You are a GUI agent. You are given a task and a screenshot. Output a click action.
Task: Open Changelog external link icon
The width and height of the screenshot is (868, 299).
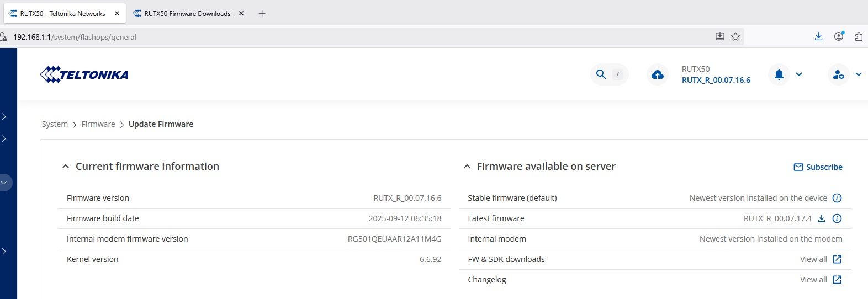(x=837, y=280)
